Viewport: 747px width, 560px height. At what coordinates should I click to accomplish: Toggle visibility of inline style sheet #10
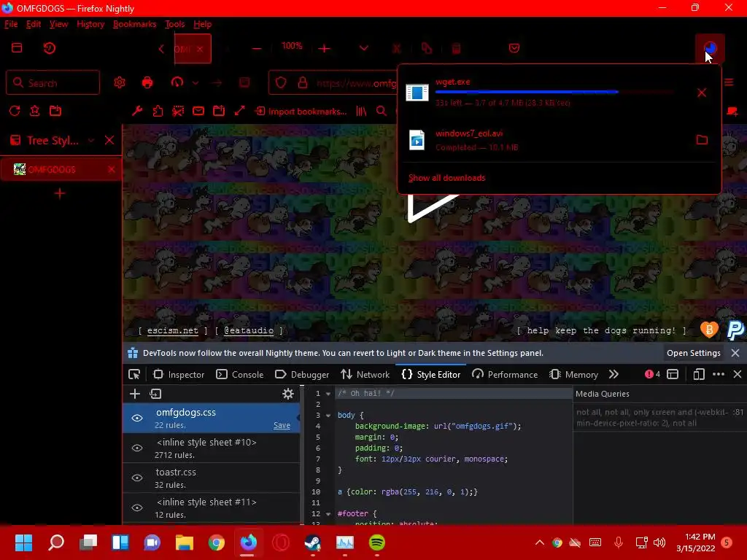[x=137, y=448]
